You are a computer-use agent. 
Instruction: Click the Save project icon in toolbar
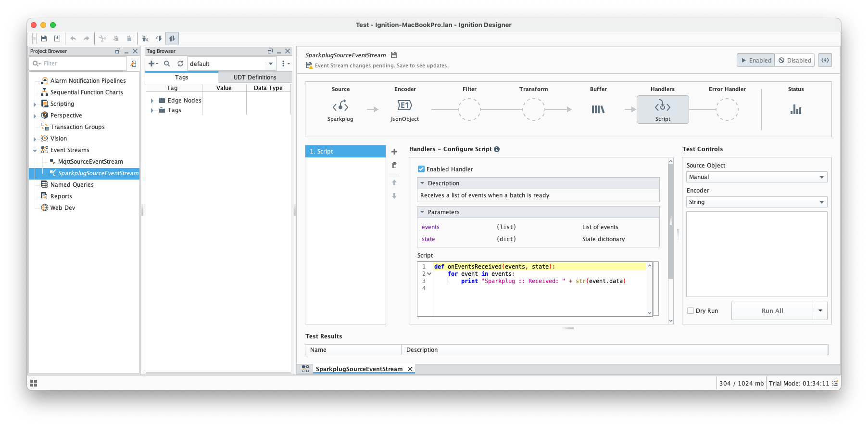(44, 39)
